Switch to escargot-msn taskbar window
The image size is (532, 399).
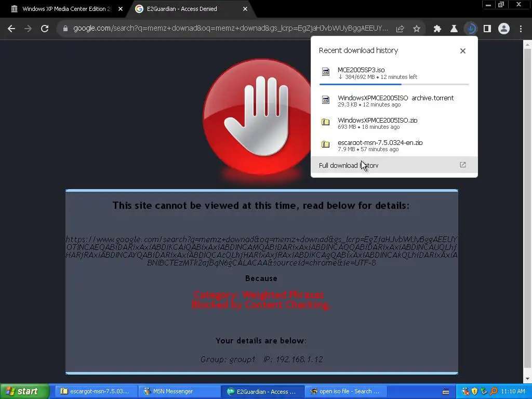click(x=96, y=392)
